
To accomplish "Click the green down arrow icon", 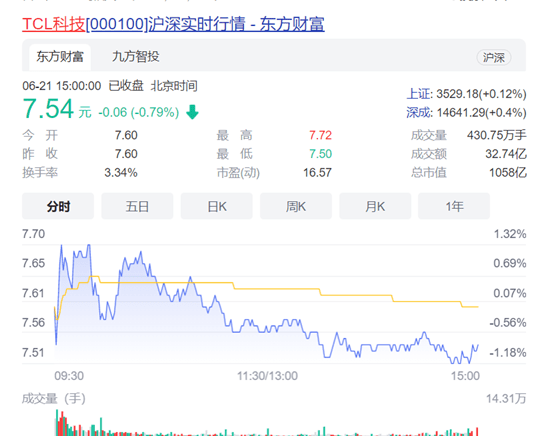I will click(192, 112).
